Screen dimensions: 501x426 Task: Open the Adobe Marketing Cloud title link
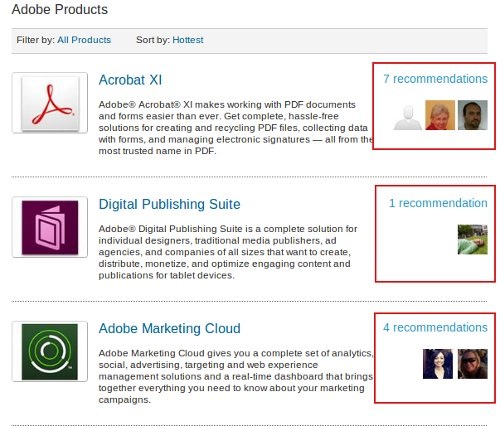169,328
